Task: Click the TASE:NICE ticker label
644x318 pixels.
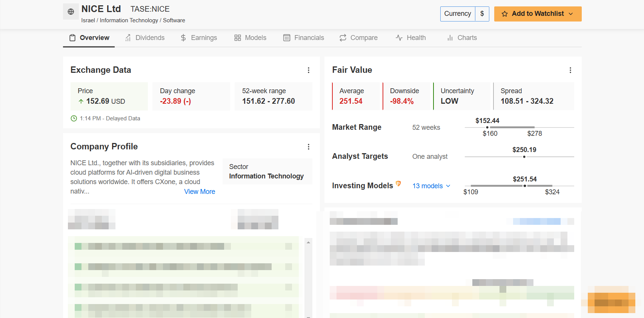Action: coord(150,9)
